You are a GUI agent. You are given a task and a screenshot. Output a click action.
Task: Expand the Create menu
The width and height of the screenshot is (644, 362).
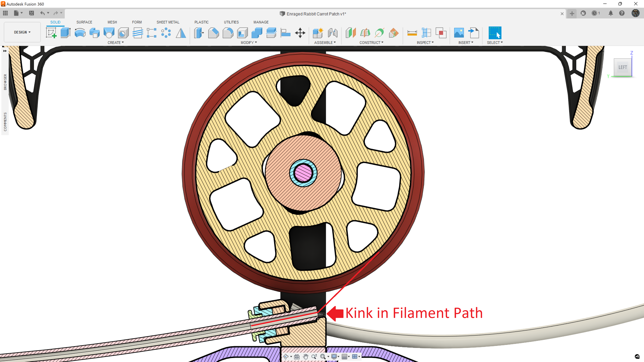click(116, 43)
